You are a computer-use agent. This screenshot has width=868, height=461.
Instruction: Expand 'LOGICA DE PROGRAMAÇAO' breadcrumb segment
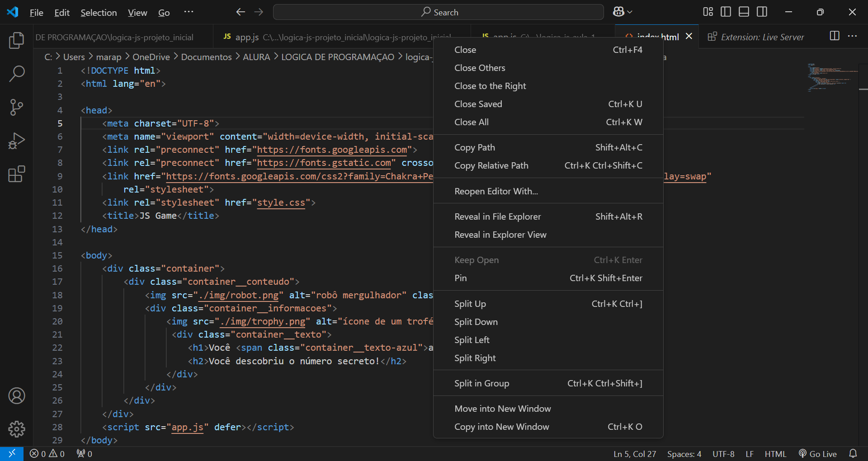(x=338, y=57)
